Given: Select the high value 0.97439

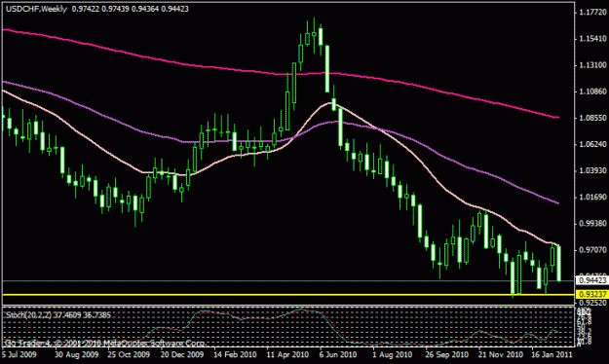Looking at the screenshot, I should tap(115, 9).
